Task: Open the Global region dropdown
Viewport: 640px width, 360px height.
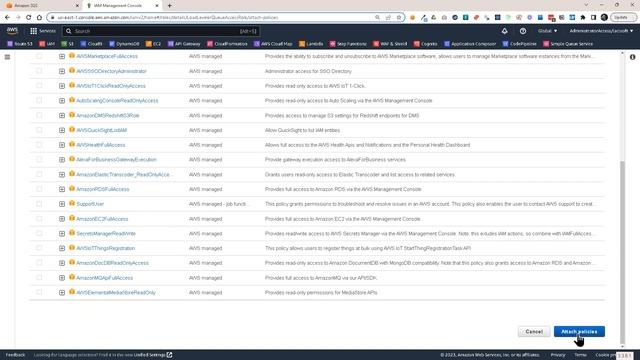Action: point(547,31)
